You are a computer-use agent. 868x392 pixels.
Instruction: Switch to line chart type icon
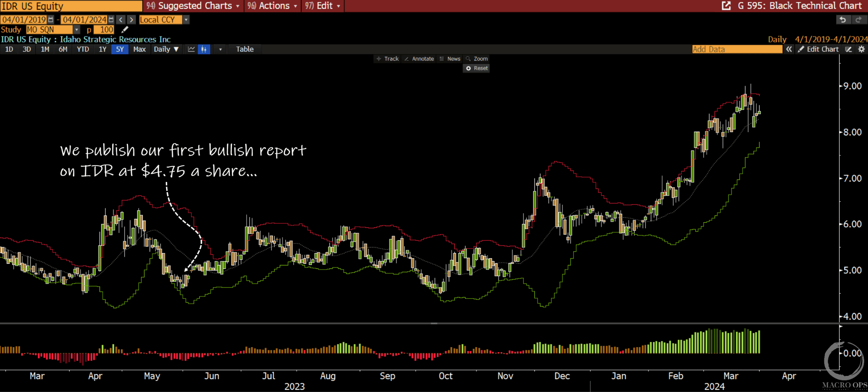click(192, 49)
